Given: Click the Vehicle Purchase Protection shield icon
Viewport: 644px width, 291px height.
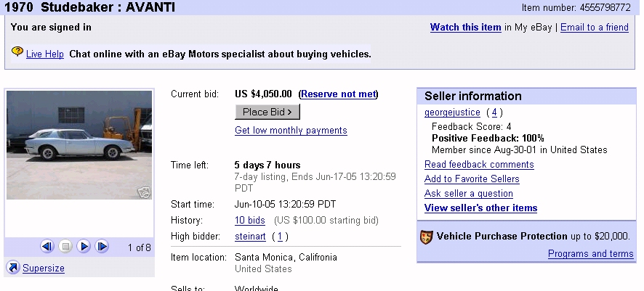Looking at the screenshot, I should (x=427, y=237).
